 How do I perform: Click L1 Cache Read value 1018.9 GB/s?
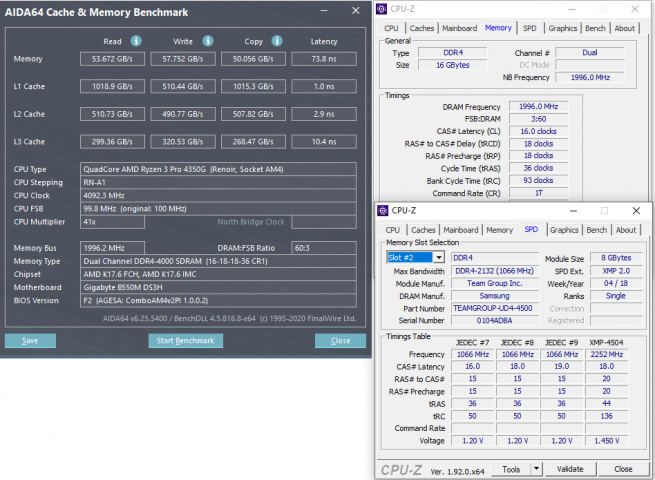point(112,86)
